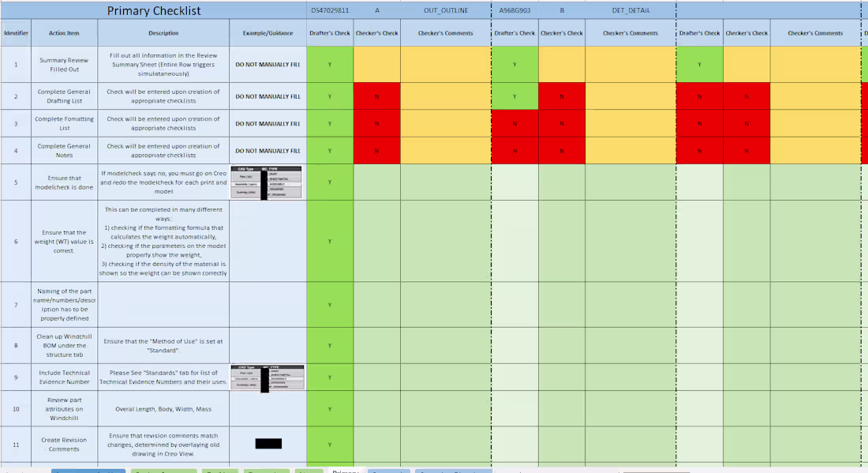The height and width of the screenshot is (473, 868).
Task: Click the Checker's Comments column header
Action: click(x=445, y=33)
